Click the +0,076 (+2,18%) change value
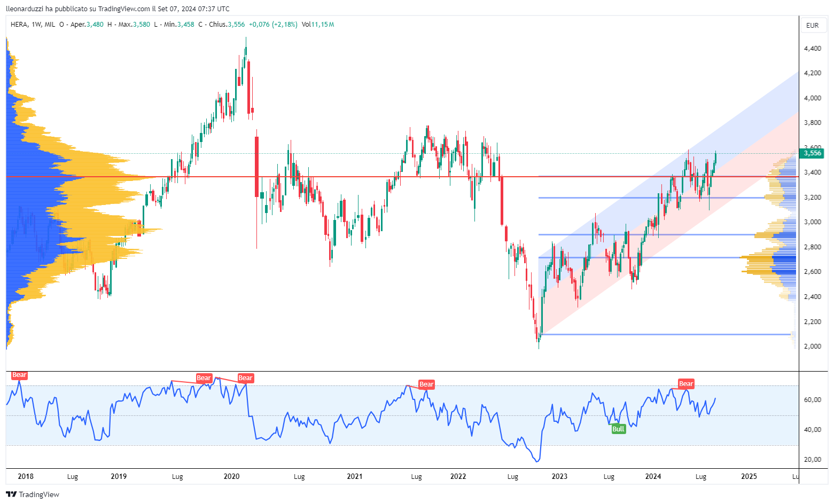 click(273, 25)
